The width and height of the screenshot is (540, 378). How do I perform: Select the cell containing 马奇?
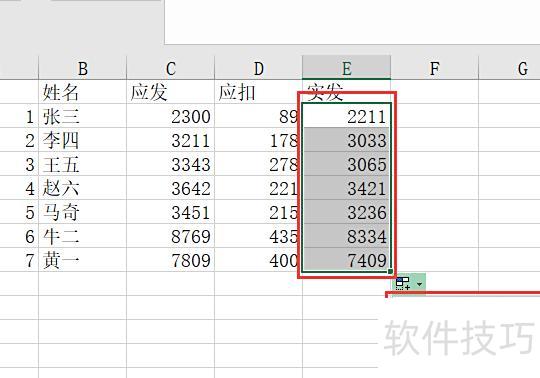pyautogui.click(x=83, y=212)
